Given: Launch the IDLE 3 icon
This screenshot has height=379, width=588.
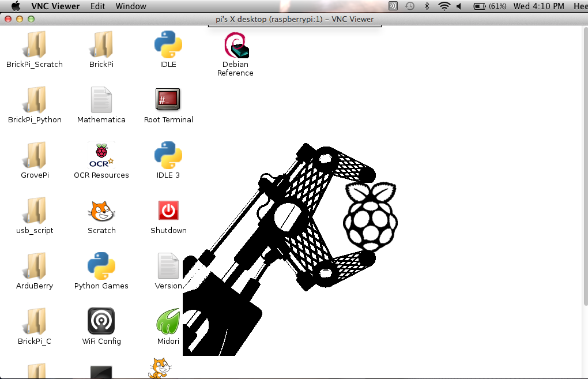Looking at the screenshot, I should click(168, 155).
